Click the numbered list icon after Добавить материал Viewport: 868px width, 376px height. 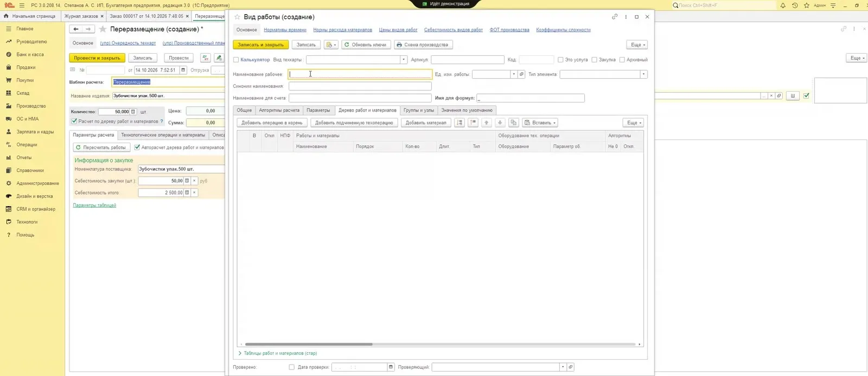(x=459, y=123)
